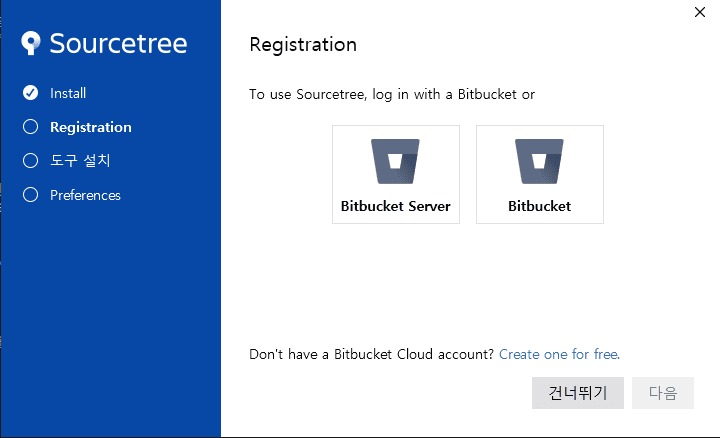The image size is (720, 438).
Task: Click the Bitbucket cloud bucket icon
Action: click(x=539, y=161)
